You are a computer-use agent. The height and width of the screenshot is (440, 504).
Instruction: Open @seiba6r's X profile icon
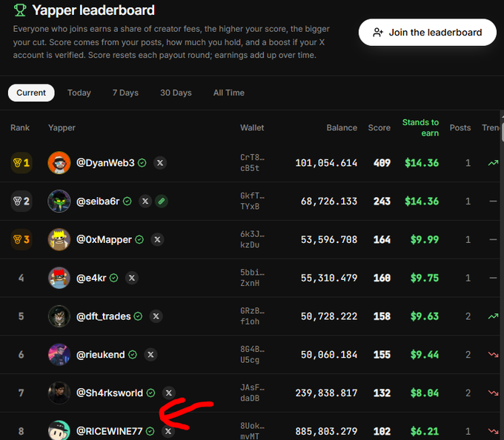click(145, 201)
